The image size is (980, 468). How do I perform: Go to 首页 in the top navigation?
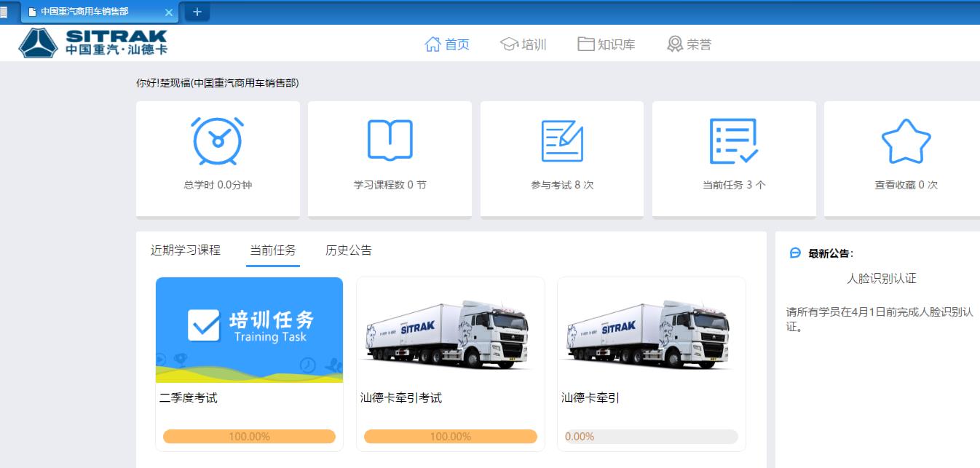tap(457, 44)
